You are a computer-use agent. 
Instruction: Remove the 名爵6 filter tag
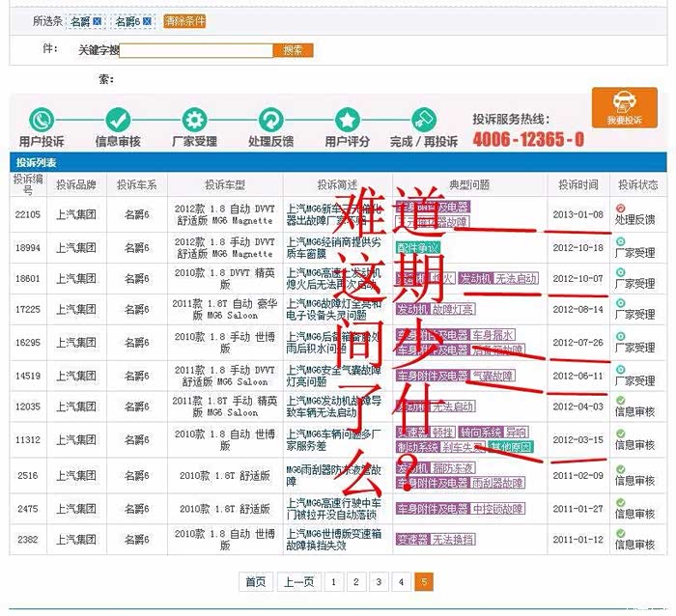point(148,21)
